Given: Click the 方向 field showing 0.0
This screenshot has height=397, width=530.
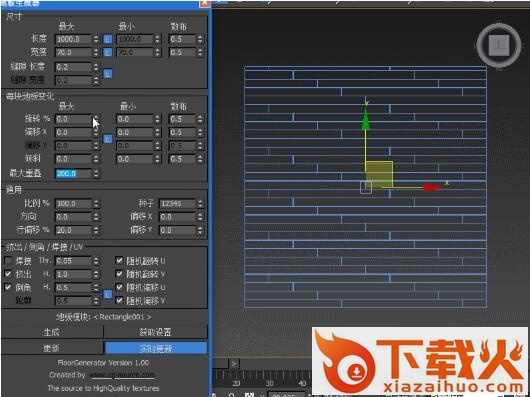Looking at the screenshot, I should click(x=73, y=217).
